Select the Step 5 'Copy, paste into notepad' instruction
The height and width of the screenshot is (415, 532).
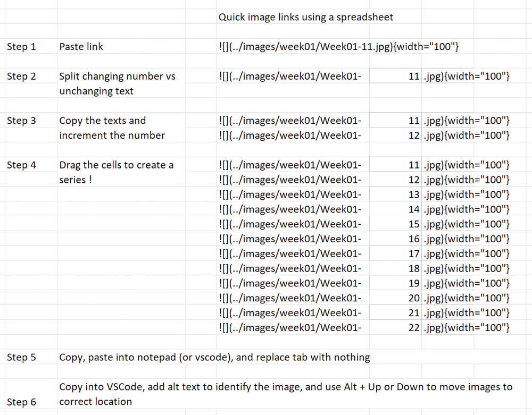tap(214, 357)
